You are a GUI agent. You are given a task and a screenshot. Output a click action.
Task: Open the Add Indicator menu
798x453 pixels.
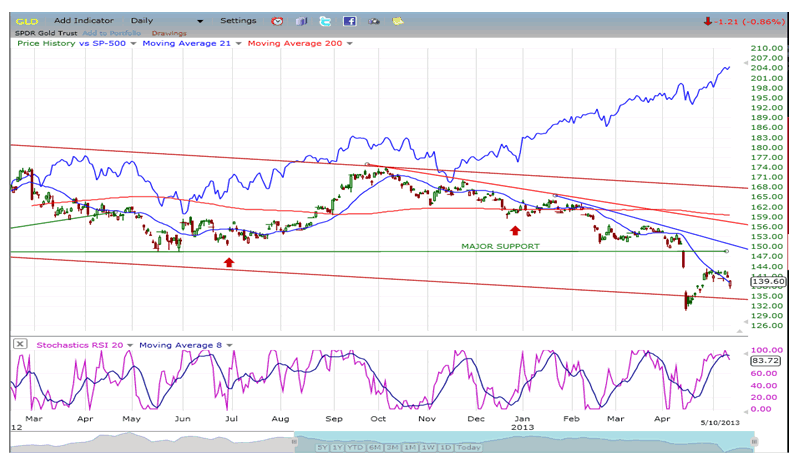(96, 21)
